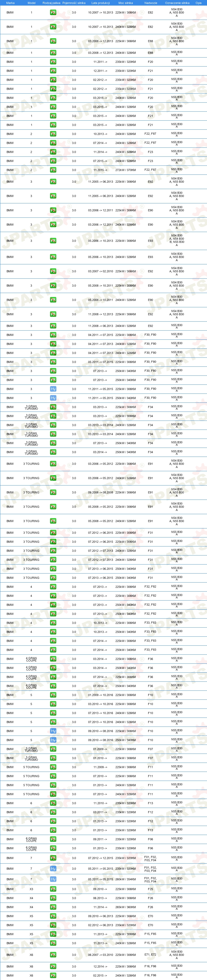
Task: Click the Marka column header
Action: (10, 3)
